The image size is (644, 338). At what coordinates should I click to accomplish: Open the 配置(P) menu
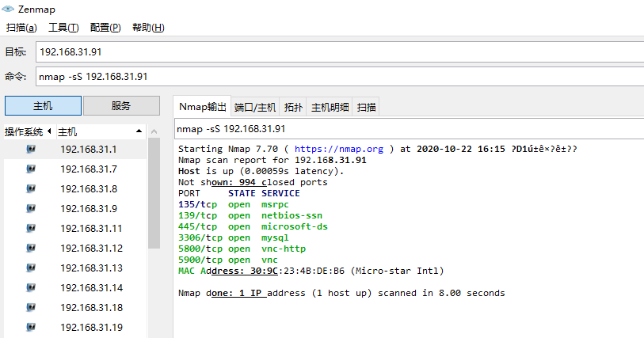105,28
